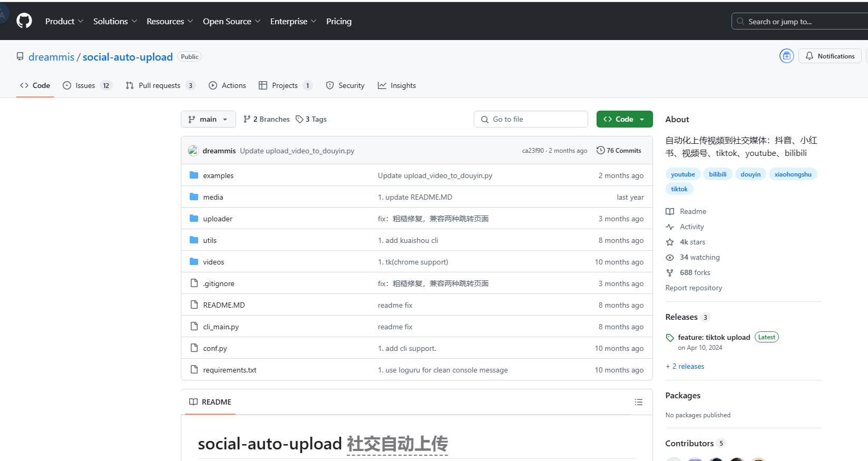
Task: View the 688 forks link
Action: [x=688, y=272]
